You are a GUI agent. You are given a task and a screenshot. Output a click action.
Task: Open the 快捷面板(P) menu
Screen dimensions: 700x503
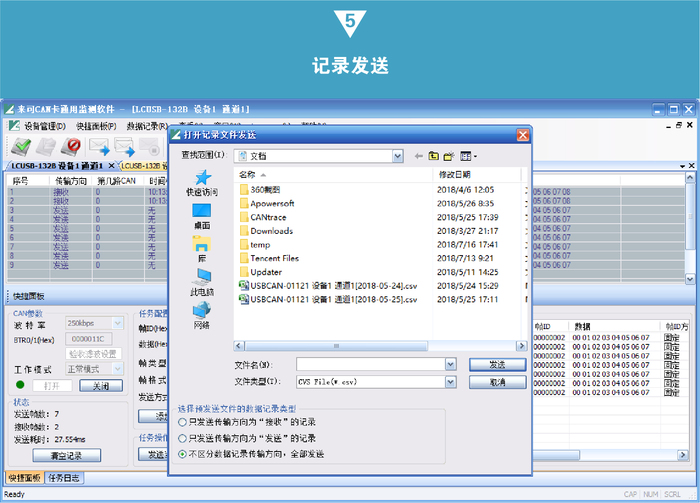(x=96, y=126)
